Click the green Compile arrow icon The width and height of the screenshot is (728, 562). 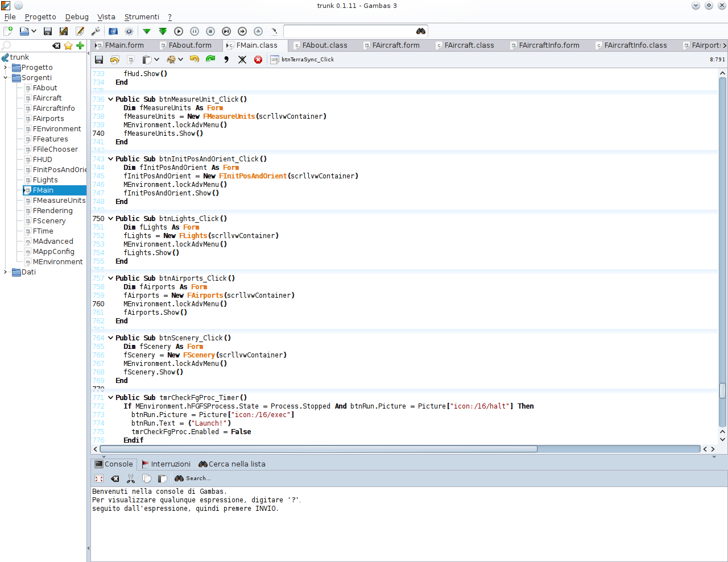[x=147, y=31]
